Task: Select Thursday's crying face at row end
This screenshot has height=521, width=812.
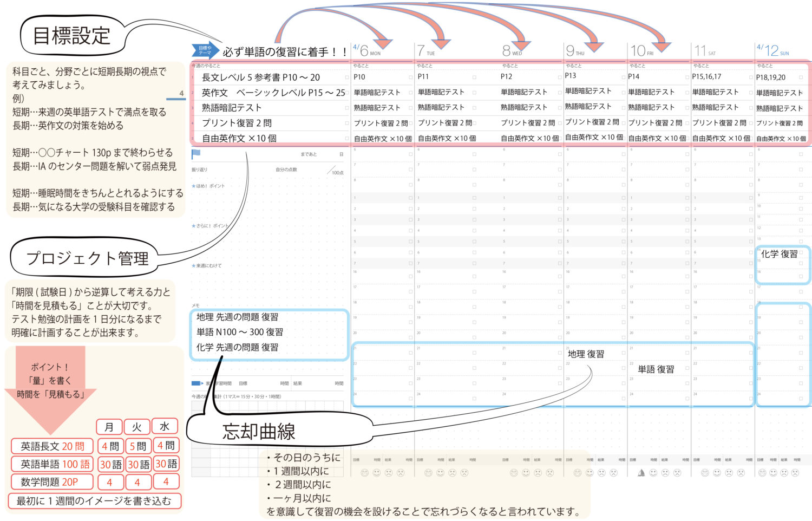Action: pos(614,473)
